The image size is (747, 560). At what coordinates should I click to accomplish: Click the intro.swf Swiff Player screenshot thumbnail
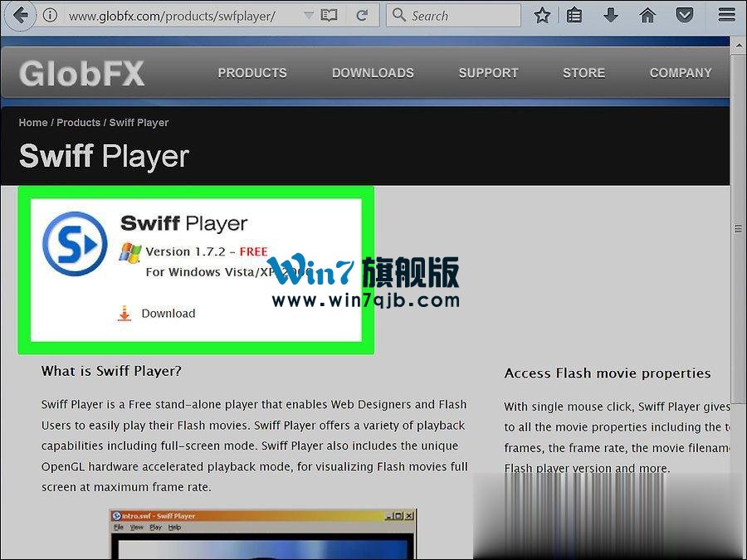point(262,533)
